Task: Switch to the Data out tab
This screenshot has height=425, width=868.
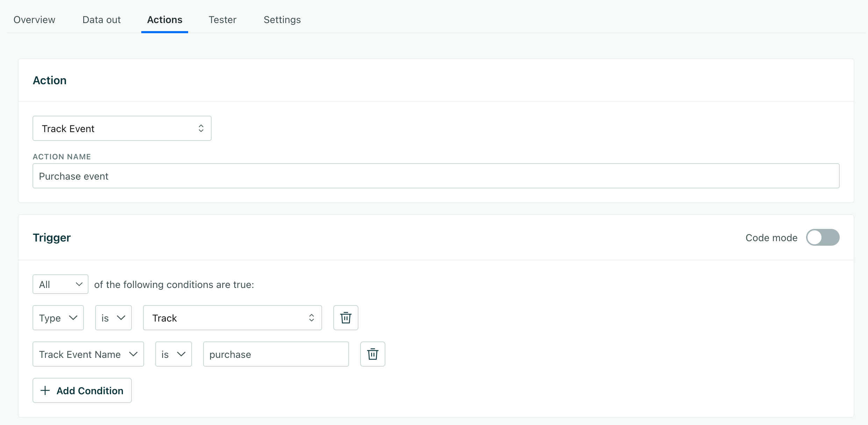Action: pyautogui.click(x=101, y=20)
